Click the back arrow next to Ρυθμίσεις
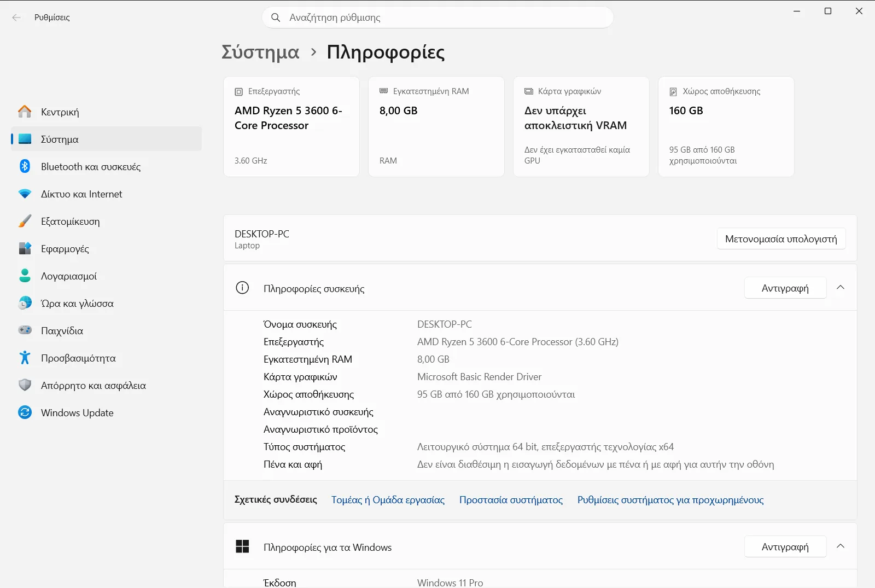 pyautogui.click(x=16, y=18)
